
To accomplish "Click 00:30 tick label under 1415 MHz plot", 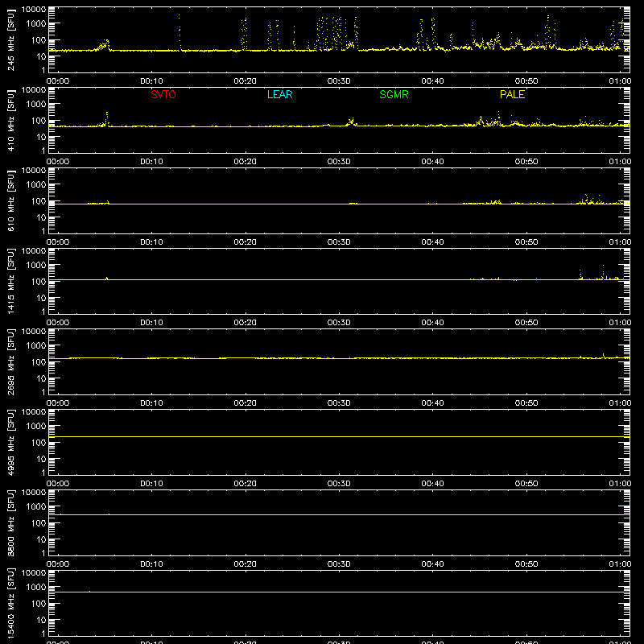I will 339,323.
